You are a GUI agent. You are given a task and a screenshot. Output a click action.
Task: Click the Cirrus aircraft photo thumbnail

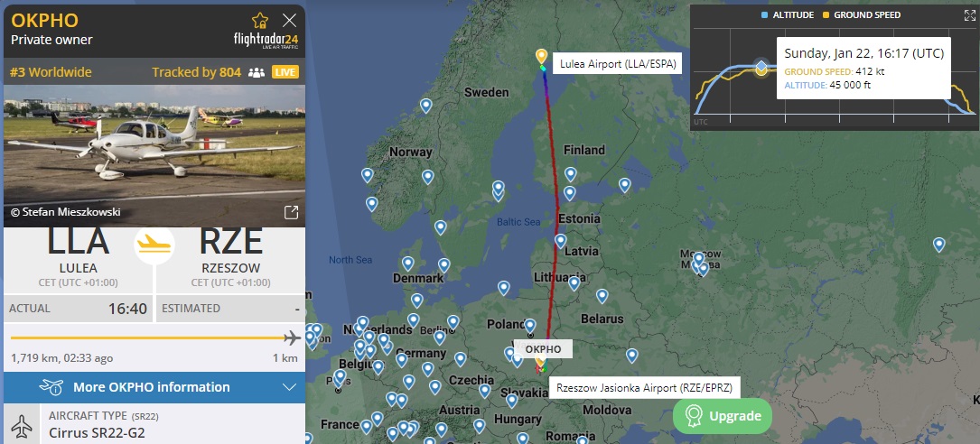point(154,155)
